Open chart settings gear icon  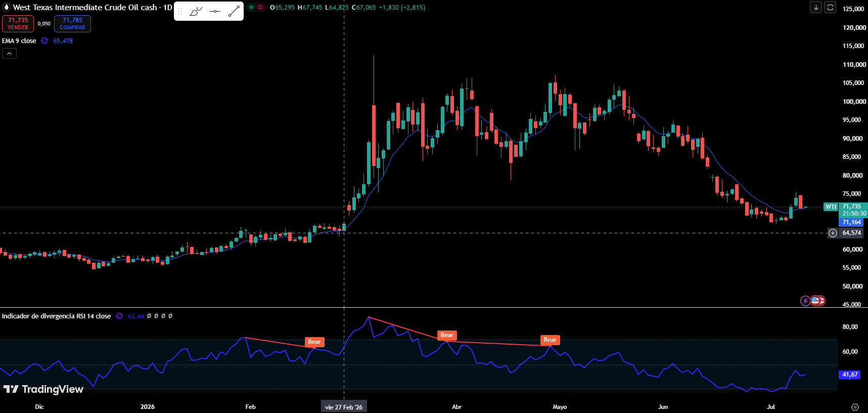tap(855, 407)
